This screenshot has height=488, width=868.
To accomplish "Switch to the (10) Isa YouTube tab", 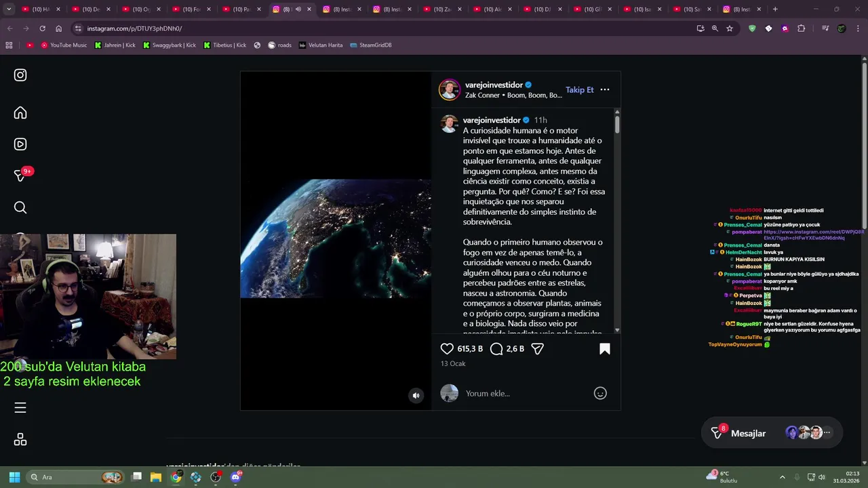I will tap(642, 9).
